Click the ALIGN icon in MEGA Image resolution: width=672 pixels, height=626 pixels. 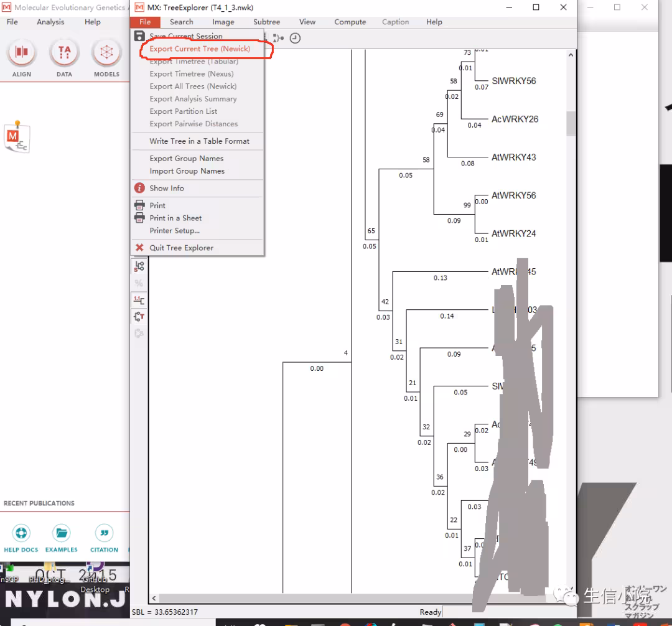(21, 53)
